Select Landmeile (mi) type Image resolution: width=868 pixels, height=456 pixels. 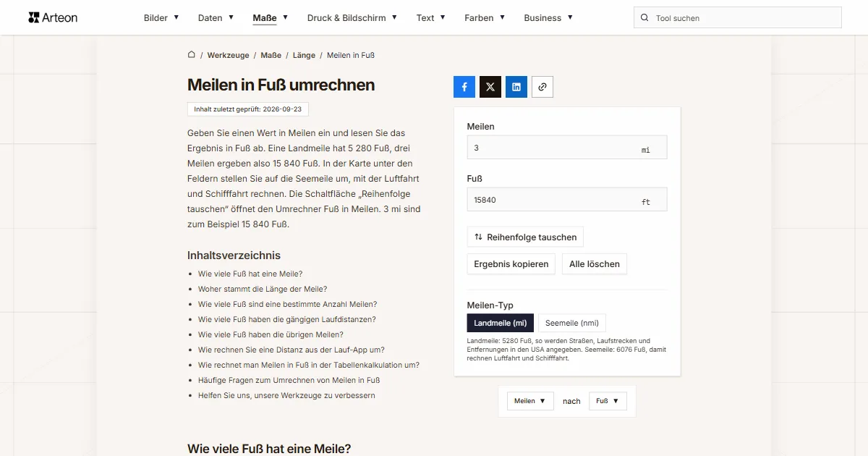(501, 323)
